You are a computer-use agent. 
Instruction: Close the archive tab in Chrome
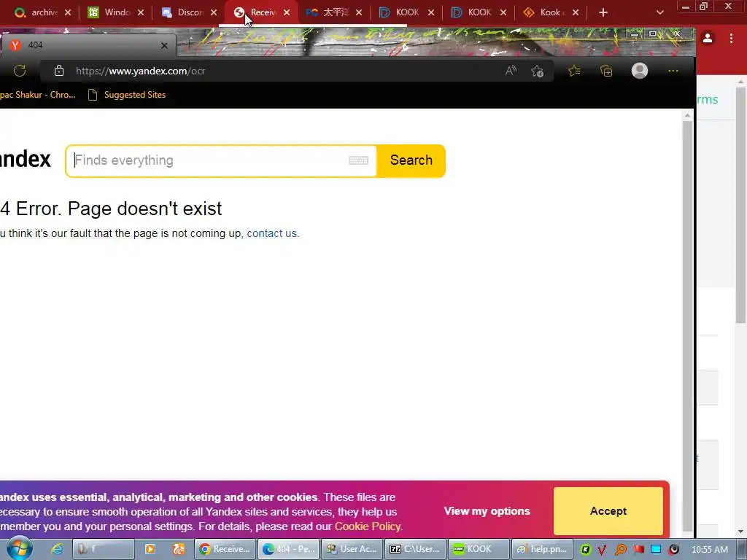tap(68, 12)
